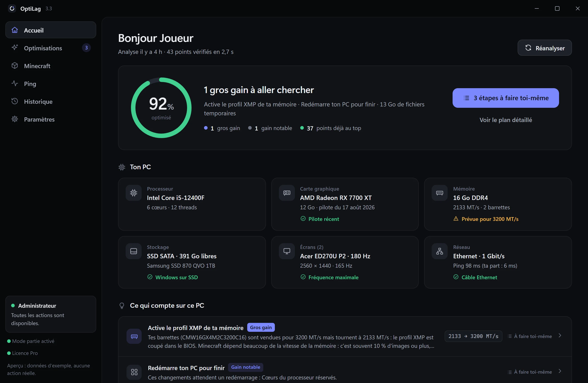
Task: Open Historique in the sidebar
Action: (x=51, y=101)
